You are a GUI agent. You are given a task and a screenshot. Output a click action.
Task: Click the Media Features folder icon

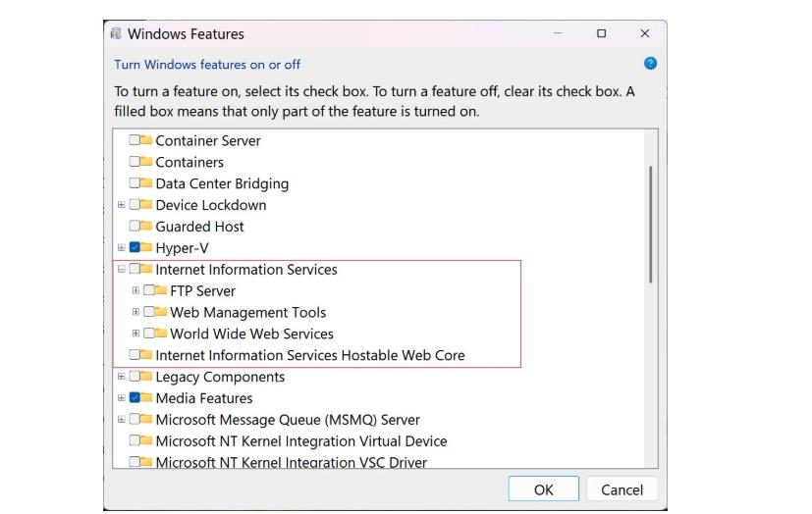146,397
